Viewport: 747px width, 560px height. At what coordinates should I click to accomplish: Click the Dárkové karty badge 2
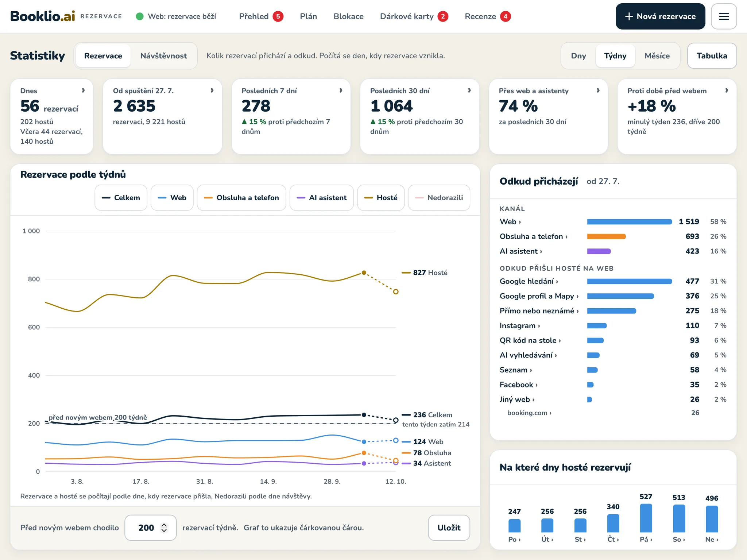click(x=443, y=16)
